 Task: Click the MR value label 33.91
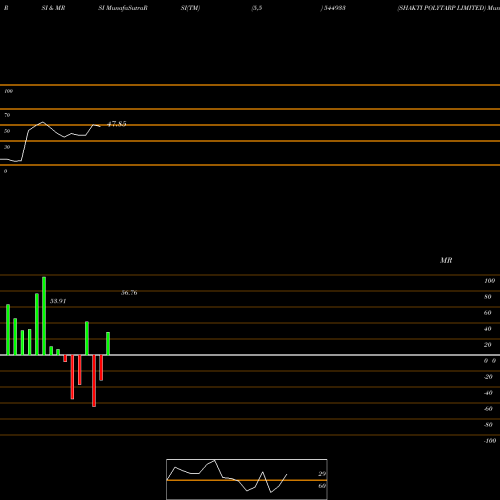click(58, 301)
